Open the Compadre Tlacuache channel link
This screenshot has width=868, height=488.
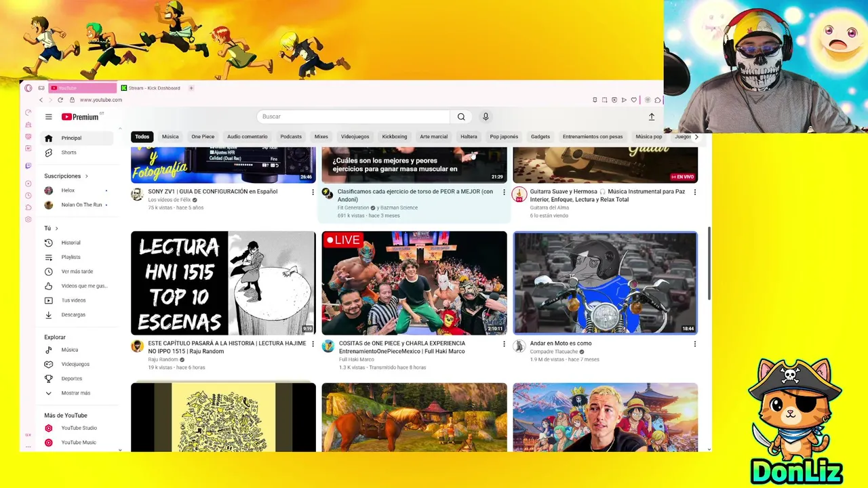[x=553, y=352]
